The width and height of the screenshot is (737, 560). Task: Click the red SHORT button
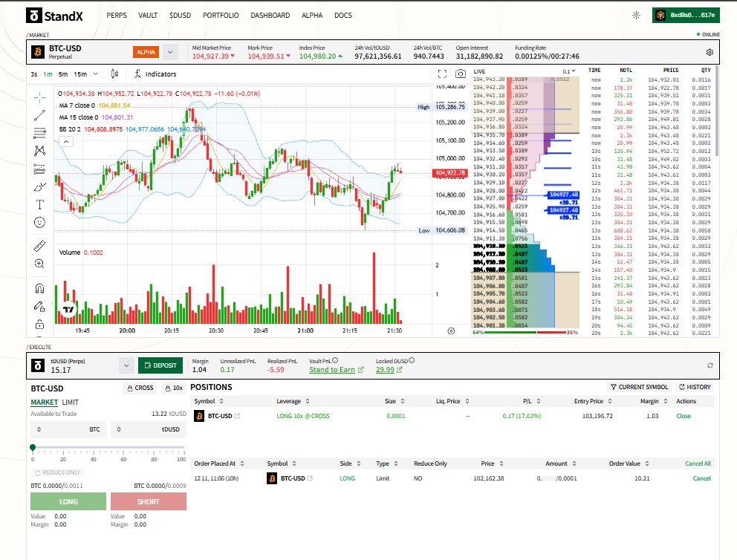149,502
